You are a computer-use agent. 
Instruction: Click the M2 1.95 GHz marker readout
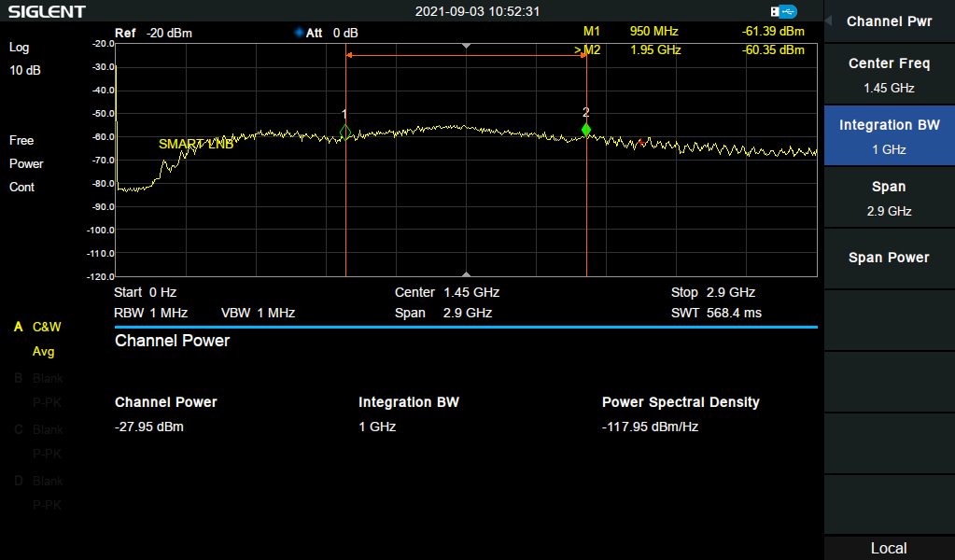627,49
